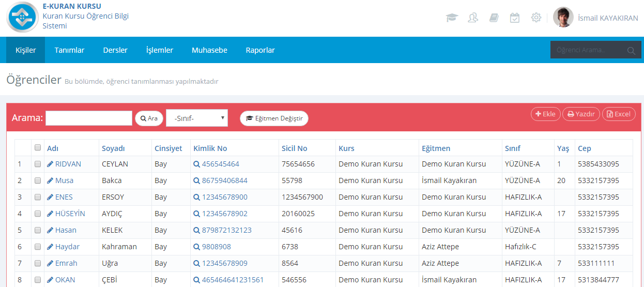Viewport: 644px width, 287px height.
Task: Open the users icon in top header
Action: click(473, 18)
